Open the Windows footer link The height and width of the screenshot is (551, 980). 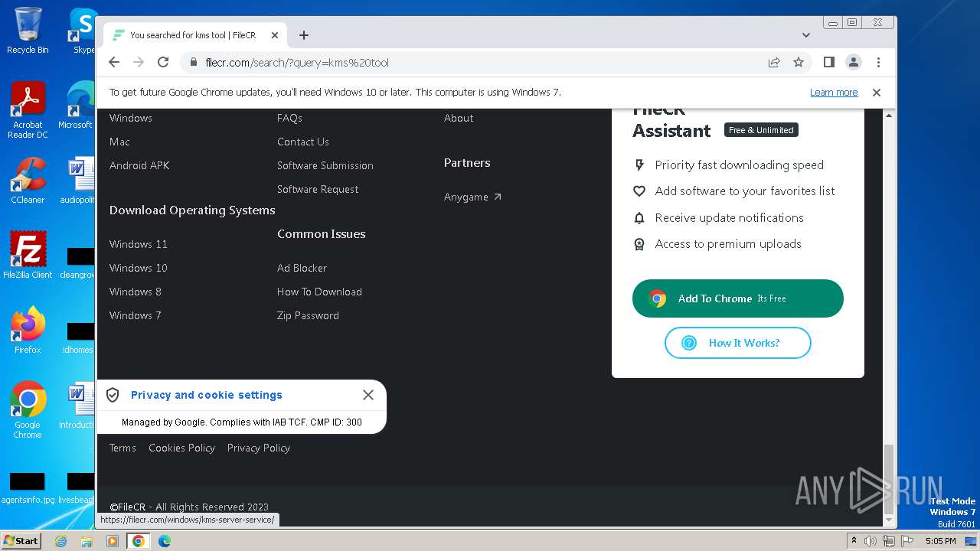coord(131,118)
